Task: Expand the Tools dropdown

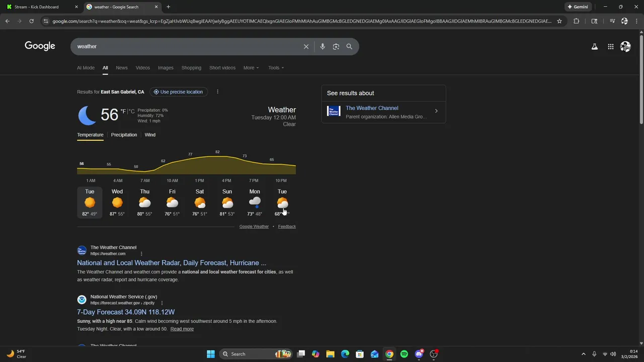Action: (x=276, y=67)
